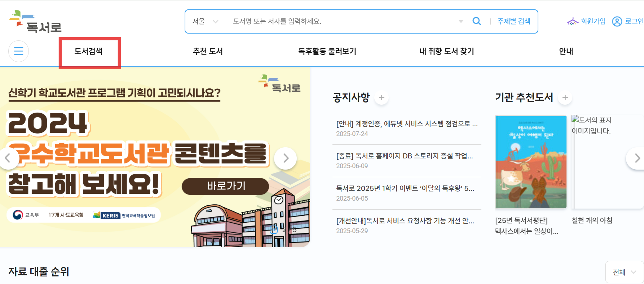Click the date 2025-05-29
The height and width of the screenshot is (284, 644).
352,231
